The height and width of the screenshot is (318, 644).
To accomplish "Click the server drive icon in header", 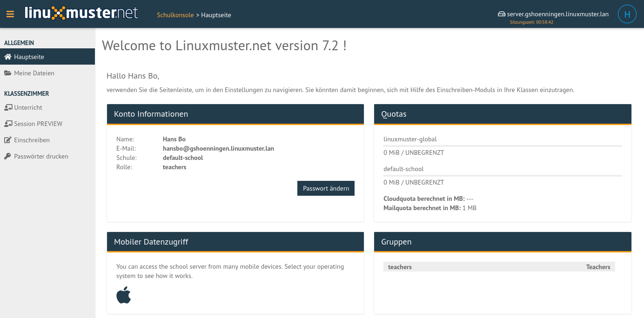I will click(502, 14).
